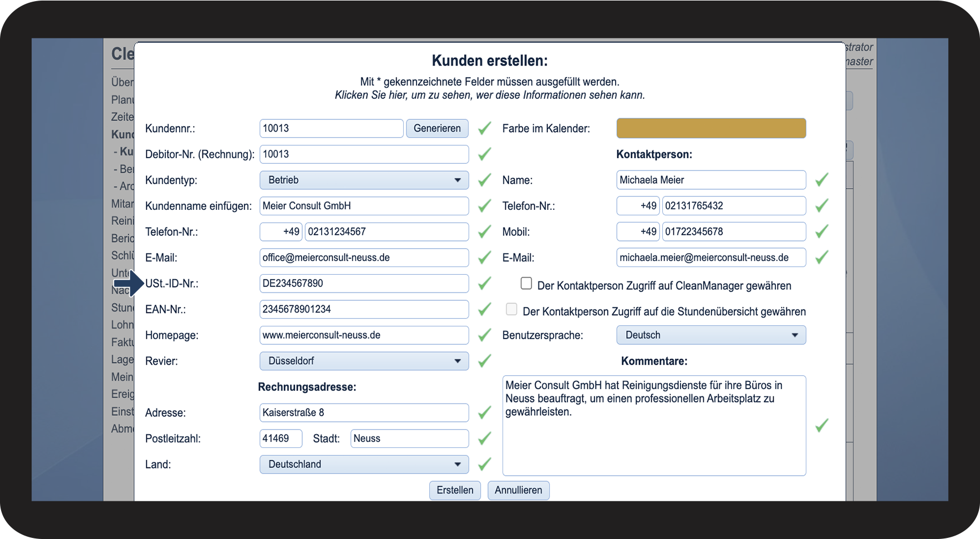Open the Land dropdown showing Deutschland
Image resolution: width=980 pixels, height=539 pixels.
364,464
